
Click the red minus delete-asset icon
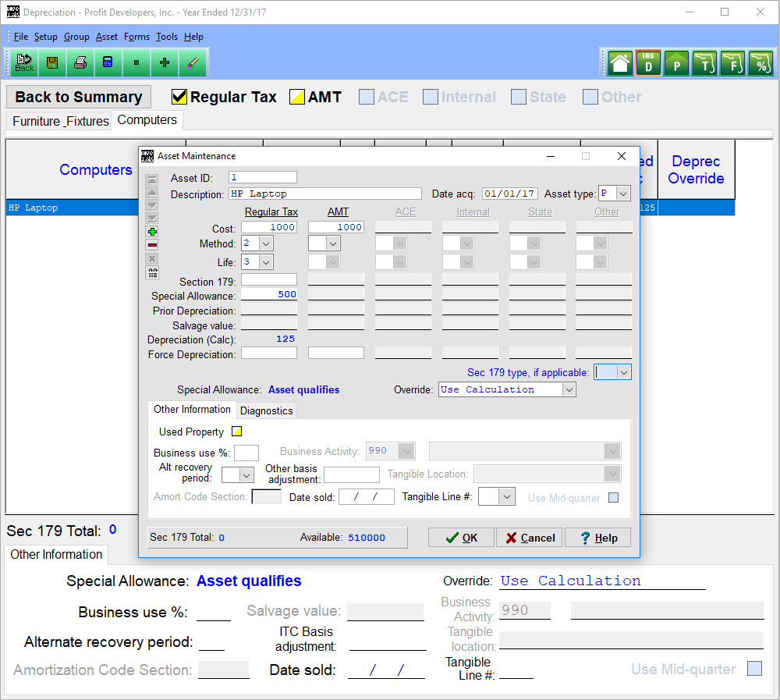click(x=152, y=245)
